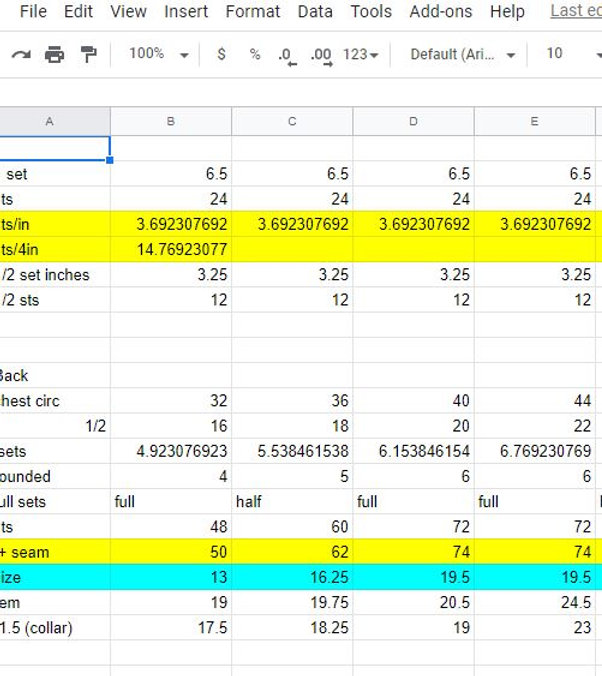Click yellow cell with value 50
The image size is (602, 676).
click(171, 552)
